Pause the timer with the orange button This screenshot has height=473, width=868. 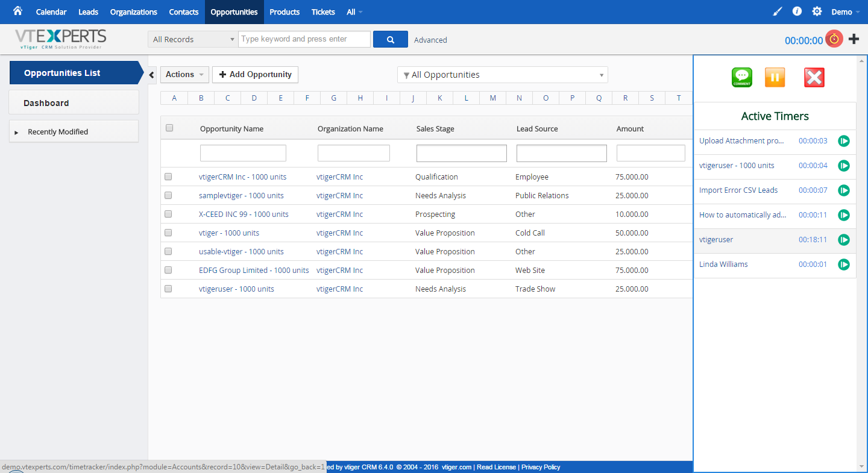click(775, 78)
